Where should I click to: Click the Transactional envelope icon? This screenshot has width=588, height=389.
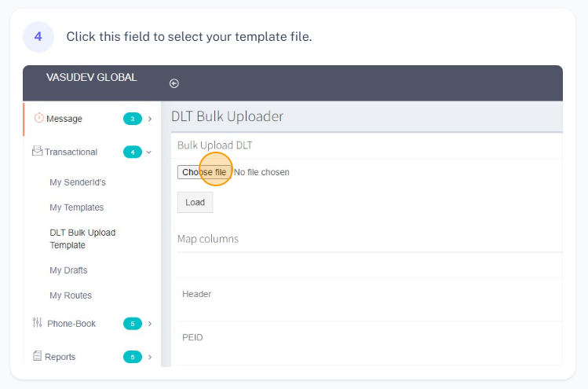click(37, 151)
